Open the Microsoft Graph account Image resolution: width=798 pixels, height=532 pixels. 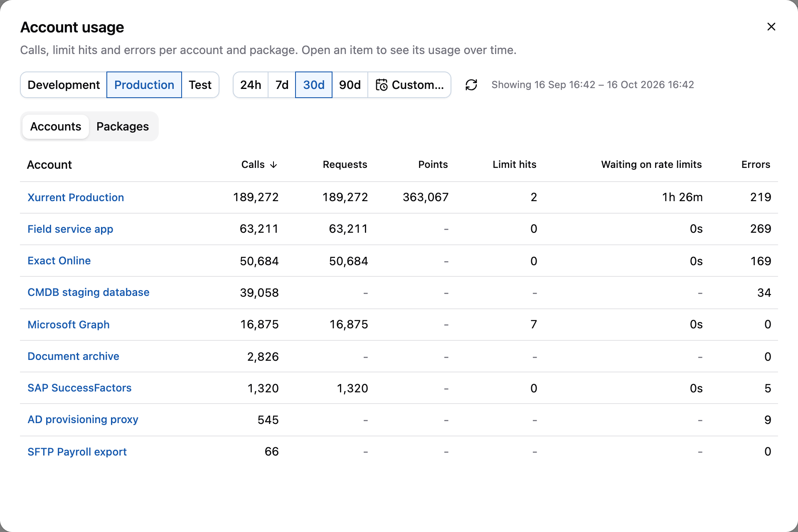(x=69, y=325)
